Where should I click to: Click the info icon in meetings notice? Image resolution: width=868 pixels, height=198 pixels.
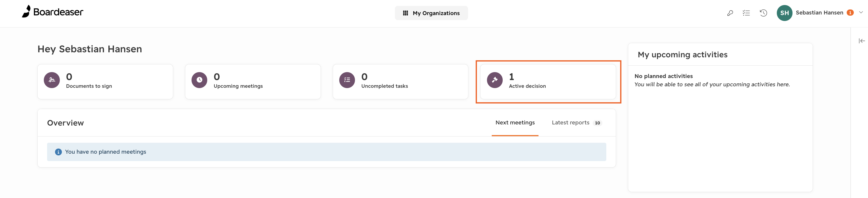pyautogui.click(x=58, y=152)
